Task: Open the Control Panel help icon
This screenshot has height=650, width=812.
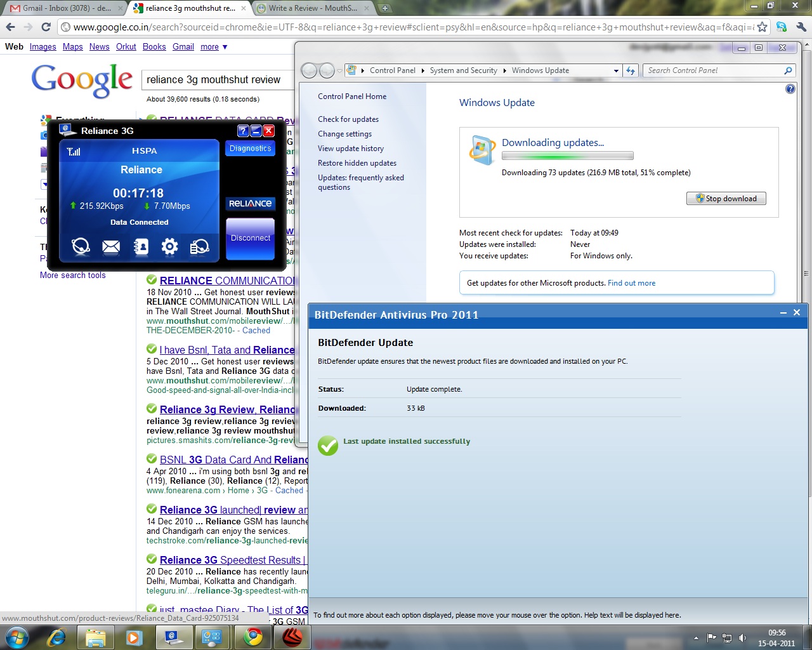Action: 790,89
